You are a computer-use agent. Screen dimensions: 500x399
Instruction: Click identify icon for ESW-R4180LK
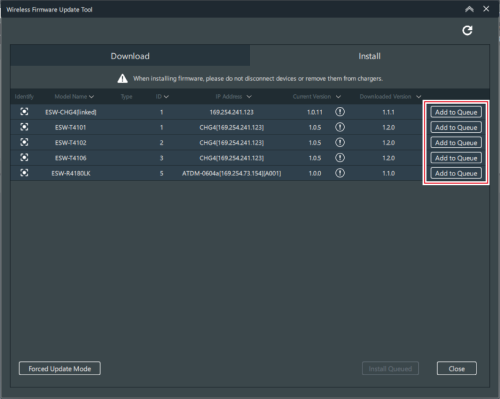[x=24, y=173]
